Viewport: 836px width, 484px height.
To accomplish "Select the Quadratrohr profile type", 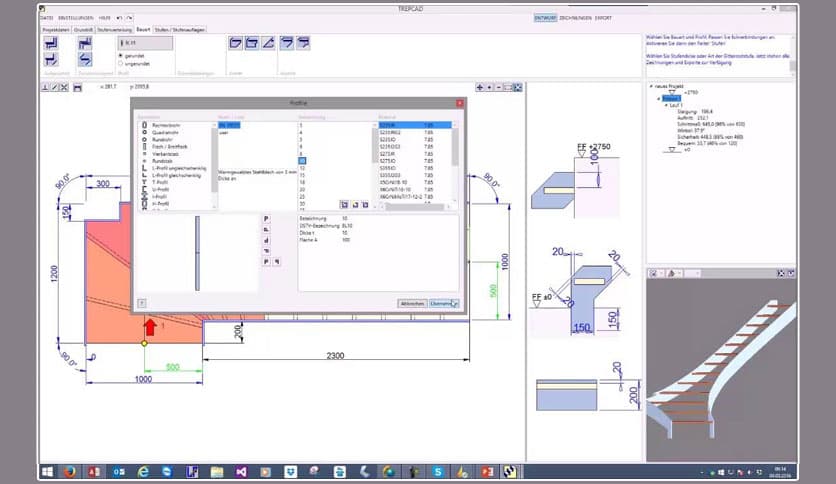I will point(165,132).
